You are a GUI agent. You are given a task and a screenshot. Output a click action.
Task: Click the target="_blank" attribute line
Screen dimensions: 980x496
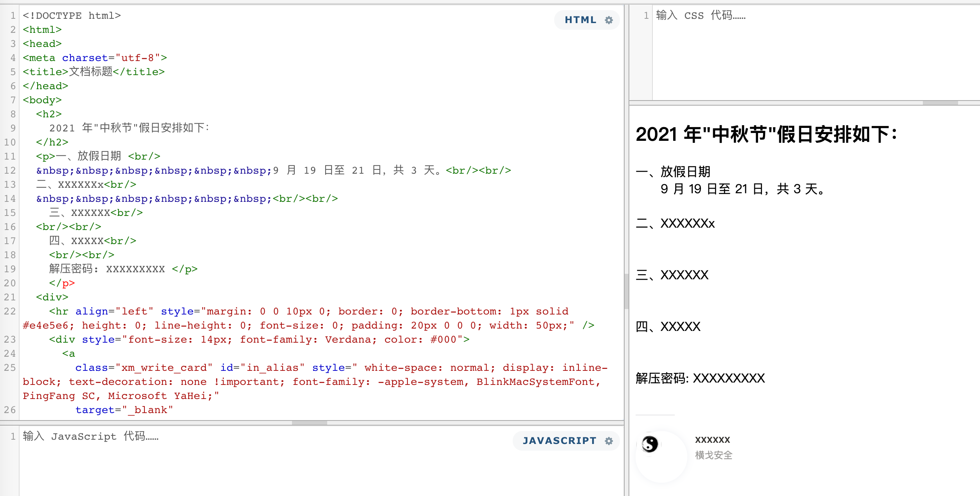124,410
